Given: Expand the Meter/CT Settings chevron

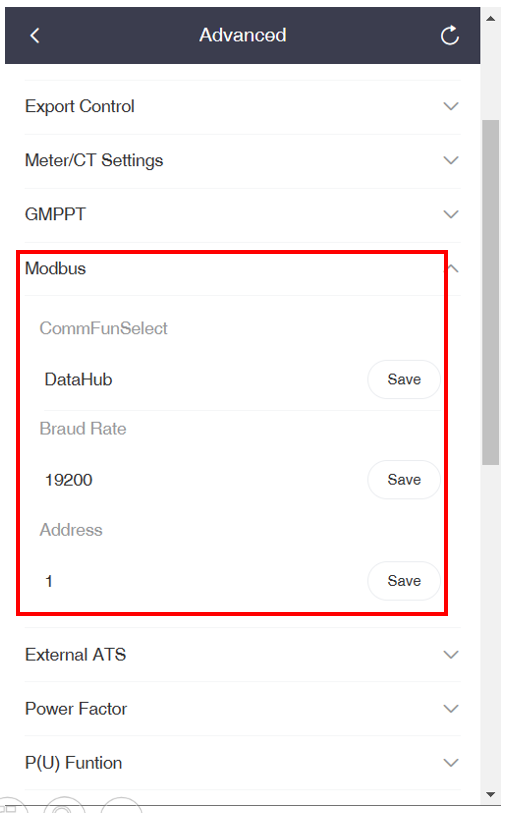Looking at the screenshot, I should tap(451, 160).
